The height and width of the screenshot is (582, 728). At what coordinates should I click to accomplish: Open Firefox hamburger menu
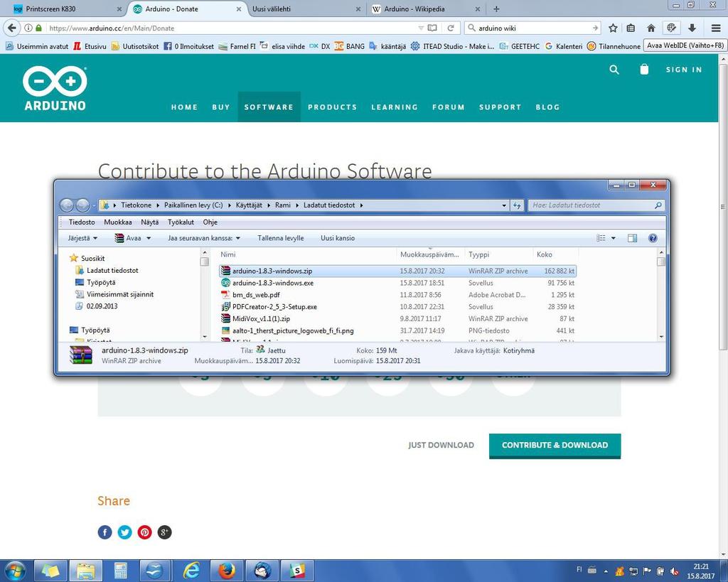(x=716, y=28)
